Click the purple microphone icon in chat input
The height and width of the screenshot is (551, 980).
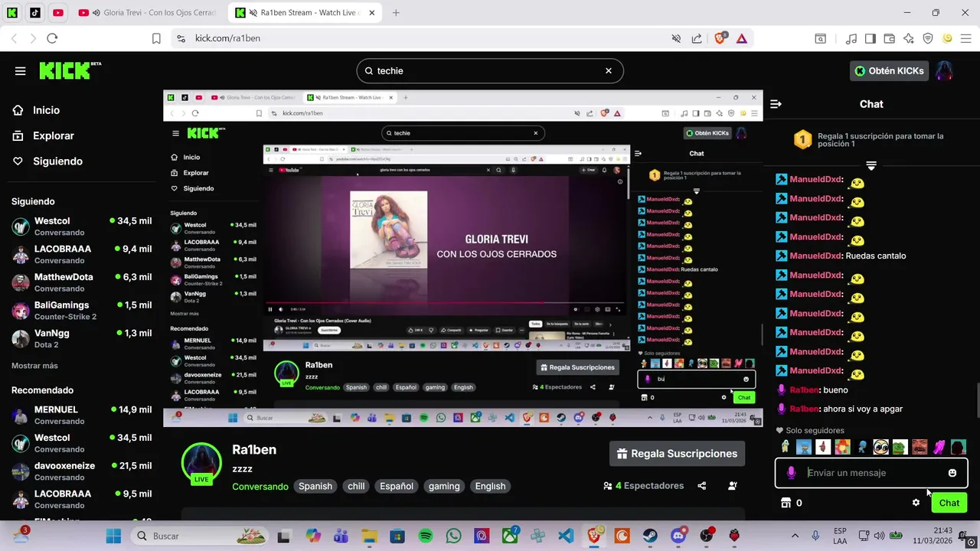tap(791, 473)
